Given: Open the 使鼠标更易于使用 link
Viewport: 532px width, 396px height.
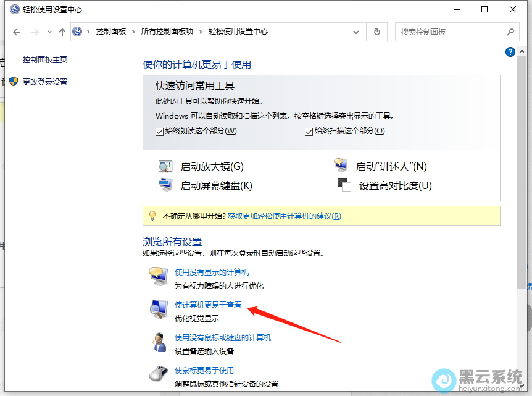Looking at the screenshot, I should click(204, 370).
